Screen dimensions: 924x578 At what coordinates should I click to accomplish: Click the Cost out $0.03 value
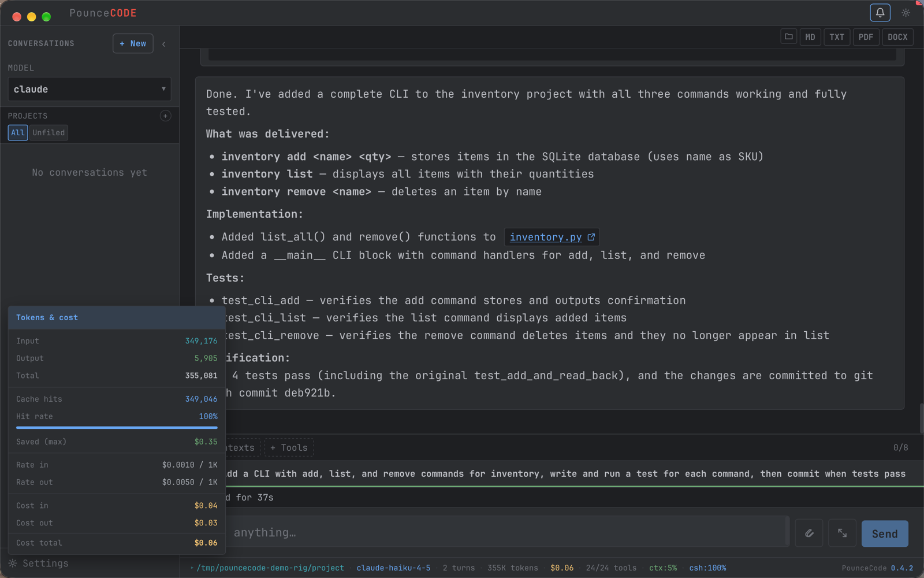point(206,523)
